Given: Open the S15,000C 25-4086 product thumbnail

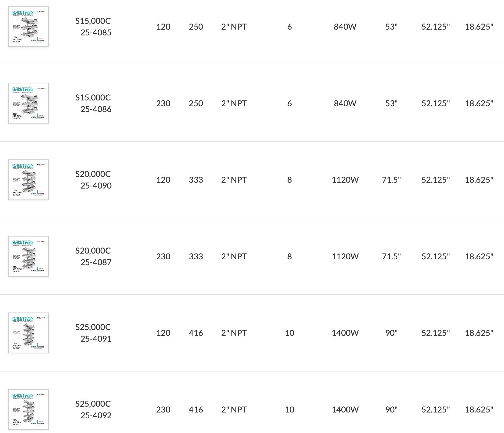Looking at the screenshot, I should [x=28, y=103].
